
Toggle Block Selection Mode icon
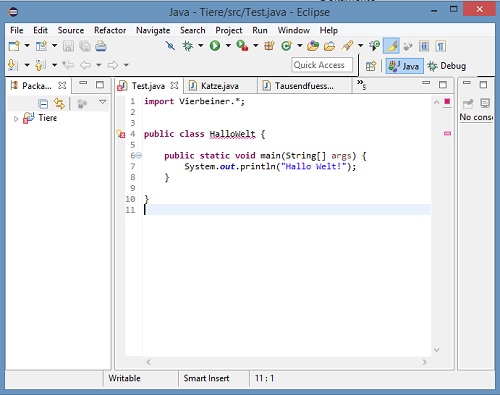point(424,46)
